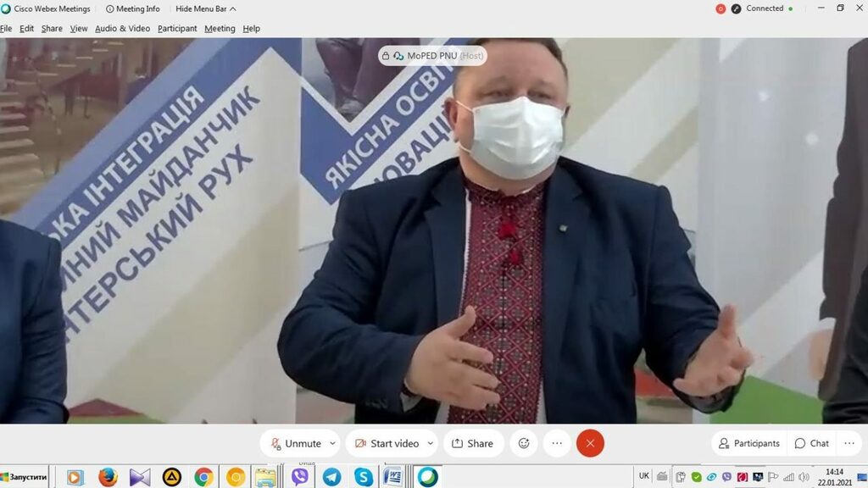The image size is (868, 488).
Task: Open the Participant menu
Action: (177, 28)
